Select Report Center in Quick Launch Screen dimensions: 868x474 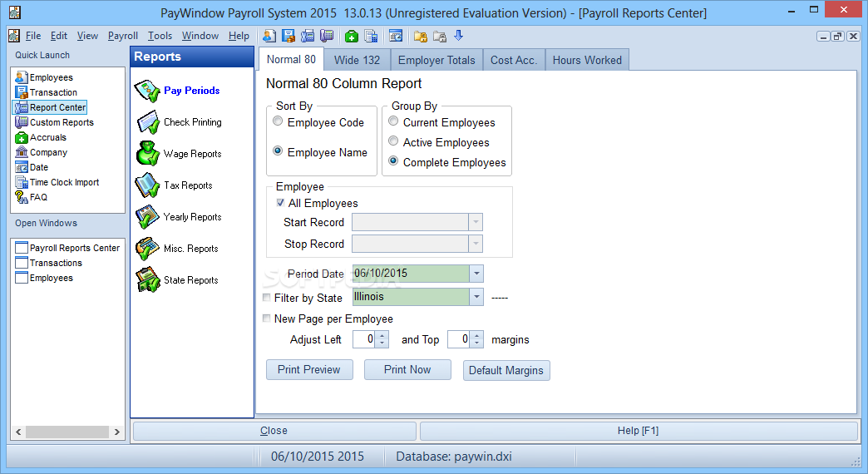click(x=51, y=107)
